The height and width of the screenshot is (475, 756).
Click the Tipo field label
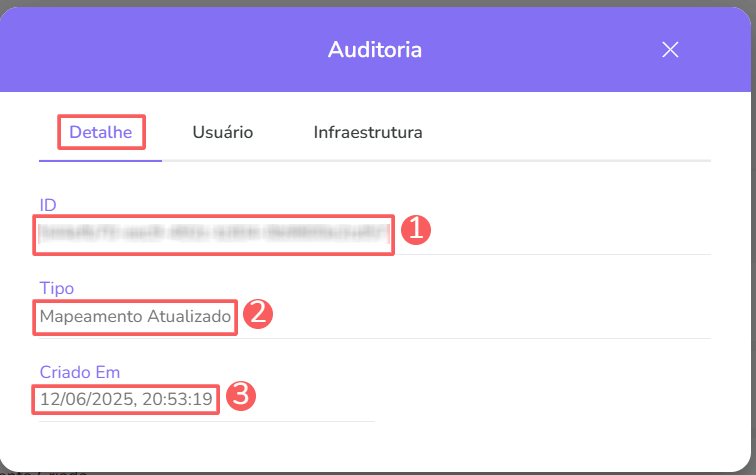point(56,288)
